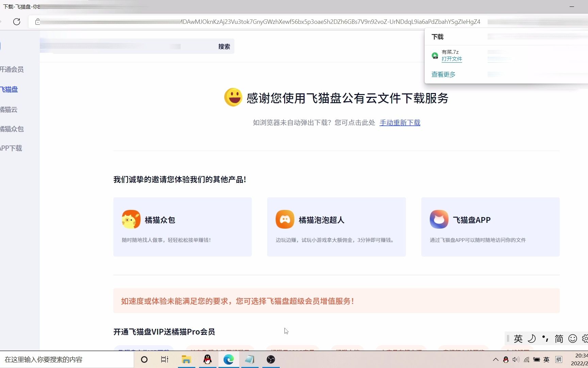The width and height of the screenshot is (588, 368).
Task: Click the lock icon in address bar
Action: (x=37, y=22)
